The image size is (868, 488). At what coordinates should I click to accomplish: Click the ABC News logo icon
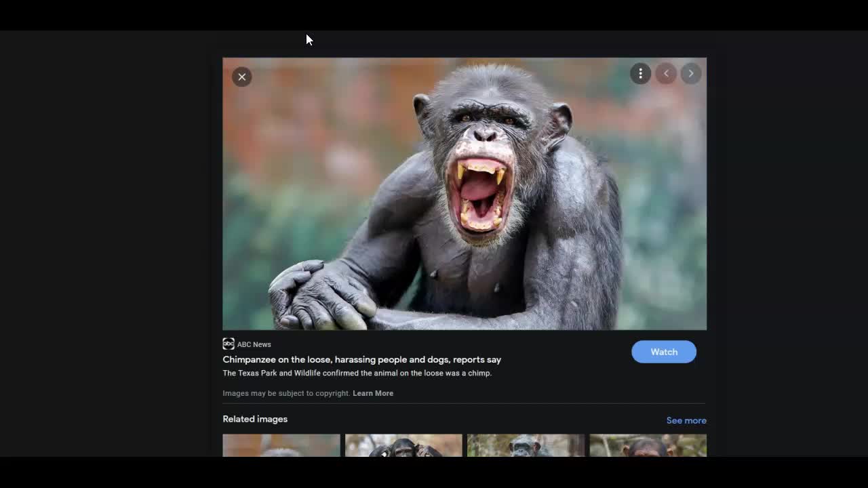pos(229,344)
